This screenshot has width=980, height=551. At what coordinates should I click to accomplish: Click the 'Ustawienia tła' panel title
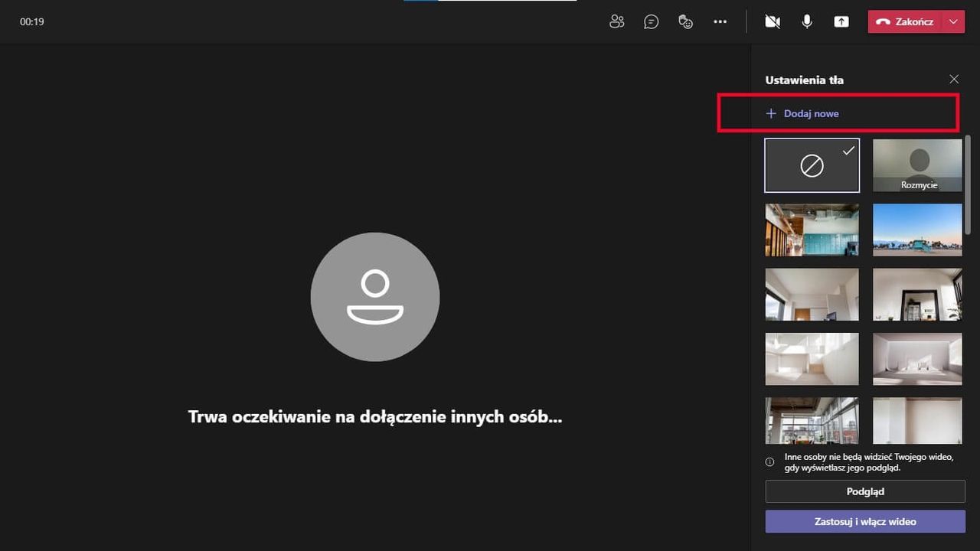pyautogui.click(x=805, y=80)
